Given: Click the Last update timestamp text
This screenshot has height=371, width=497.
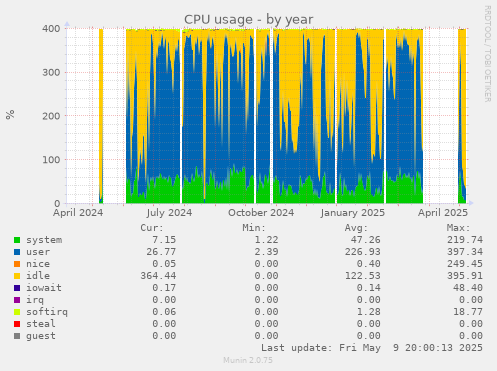Looking at the screenshot, I should [x=372, y=348].
